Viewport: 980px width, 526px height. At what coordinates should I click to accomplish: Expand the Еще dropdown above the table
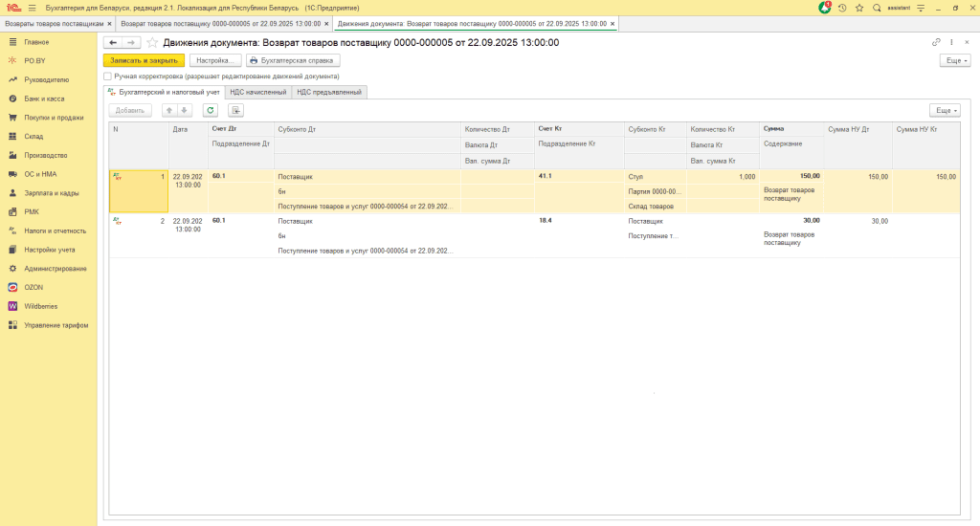(x=944, y=110)
